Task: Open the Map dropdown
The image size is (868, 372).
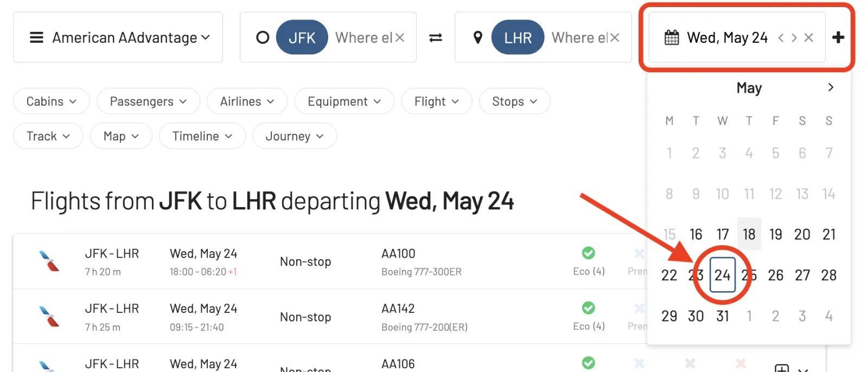Action: click(121, 136)
